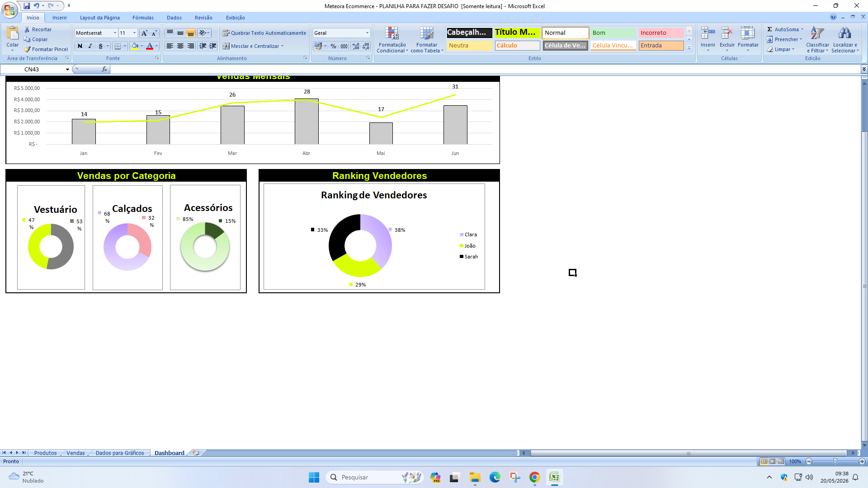Click the text orientation icon
Image resolution: width=868 pixels, height=488 pixels.
[x=203, y=33]
